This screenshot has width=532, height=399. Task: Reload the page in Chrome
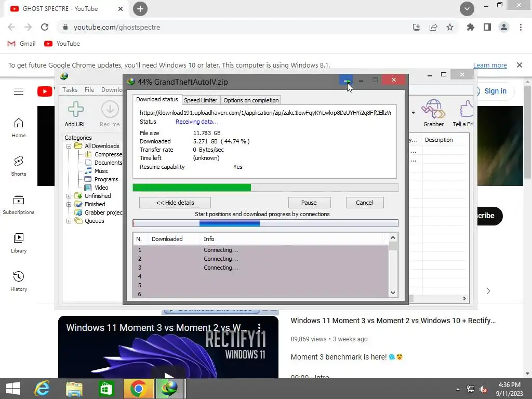click(x=45, y=27)
